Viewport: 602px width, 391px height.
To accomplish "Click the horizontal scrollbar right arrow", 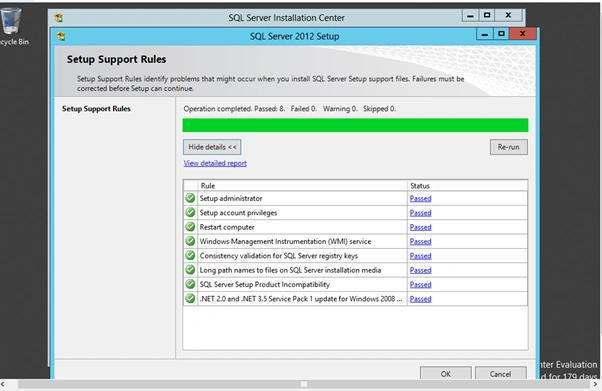I will (595, 384).
